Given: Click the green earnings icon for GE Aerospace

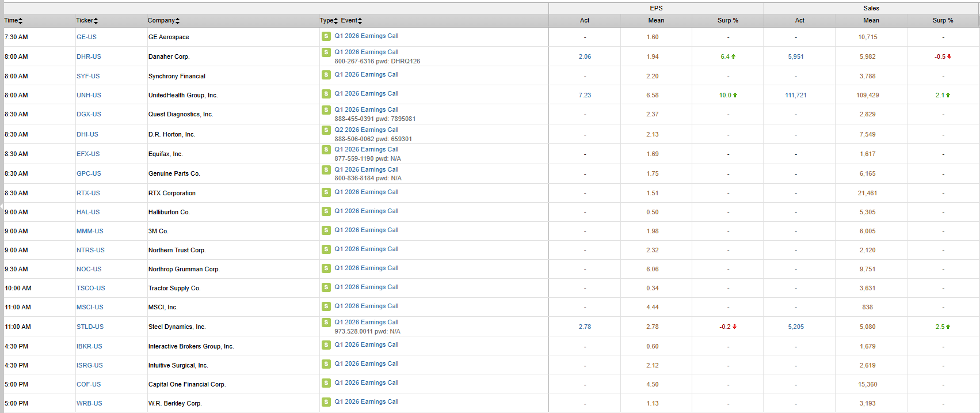Looking at the screenshot, I should (x=326, y=36).
